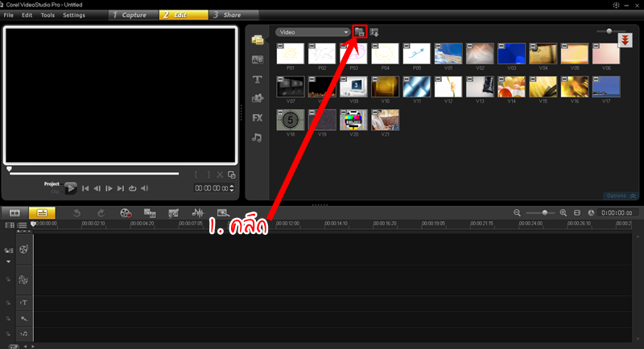Image resolution: width=644 pixels, height=349 pixels.
Task: Expand library panel with red arrows button
Action: pyautogui.click(x=625, y=39)
